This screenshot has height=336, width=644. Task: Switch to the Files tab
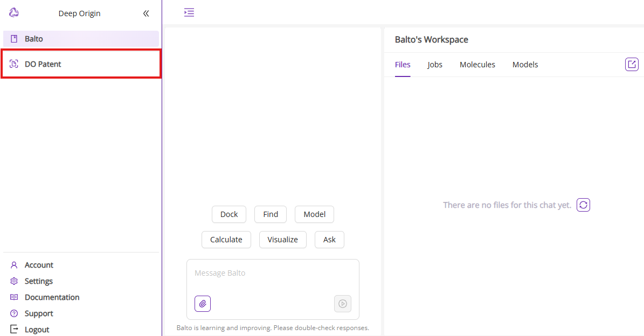click(403, 65)
